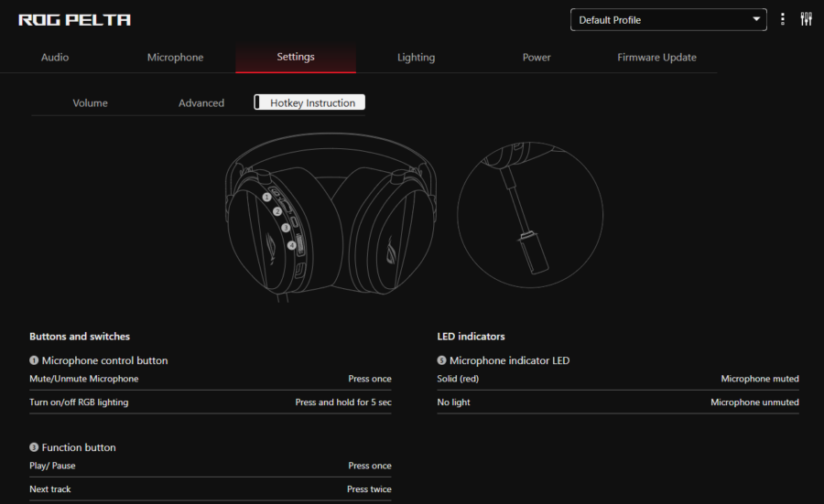Image resolution: width=824 pixels, height=504 pixels.
Task: Click the number 3 bullet beside Function button
Action: (x=34, y=447)
